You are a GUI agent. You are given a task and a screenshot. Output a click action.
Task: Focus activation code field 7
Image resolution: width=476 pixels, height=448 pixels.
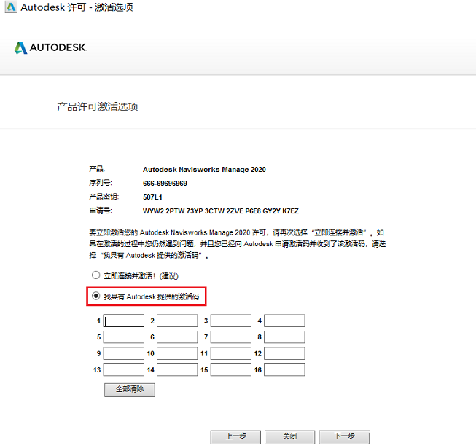[x=231, y=337]
